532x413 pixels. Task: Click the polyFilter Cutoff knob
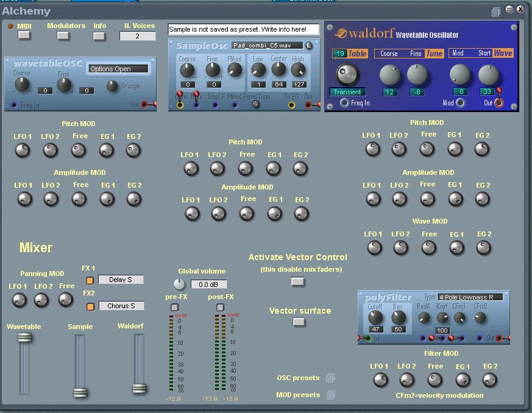375,318
